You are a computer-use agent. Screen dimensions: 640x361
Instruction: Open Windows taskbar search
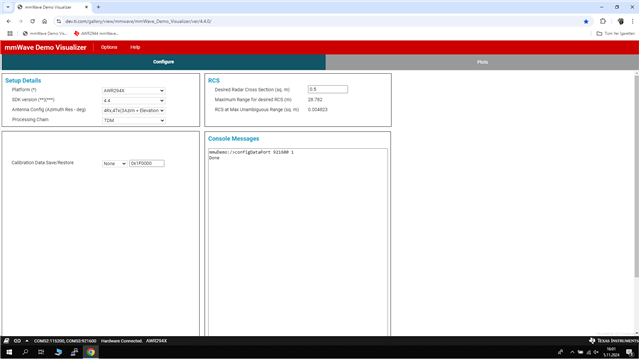point(25,352)
